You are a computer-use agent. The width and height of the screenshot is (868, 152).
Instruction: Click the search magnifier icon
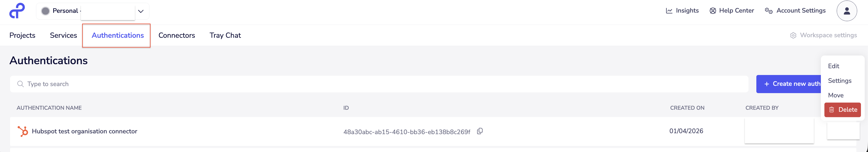(21, 84)
